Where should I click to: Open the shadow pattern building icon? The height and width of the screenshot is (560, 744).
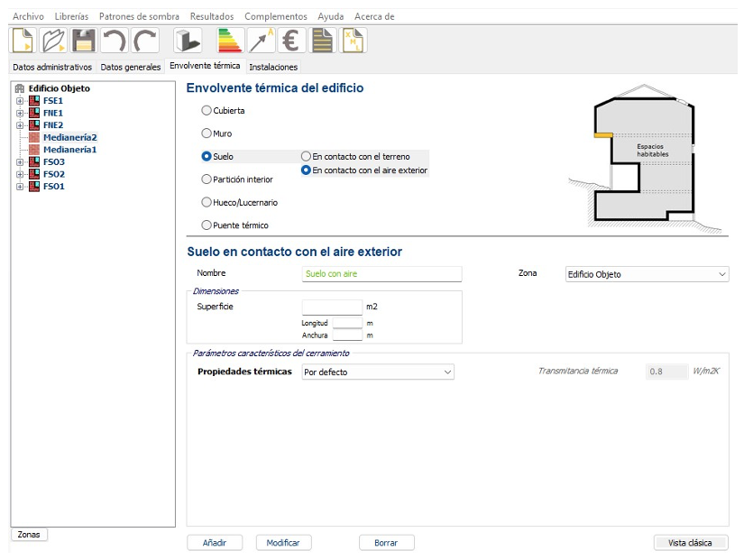click(x=187, y=41)
